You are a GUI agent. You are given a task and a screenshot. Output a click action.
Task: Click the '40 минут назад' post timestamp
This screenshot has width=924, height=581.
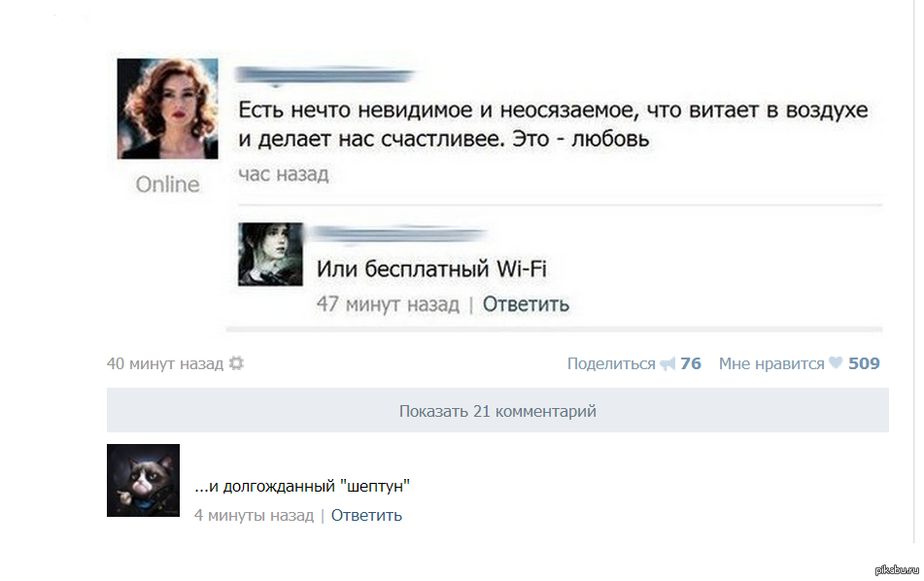pos(165,363)
